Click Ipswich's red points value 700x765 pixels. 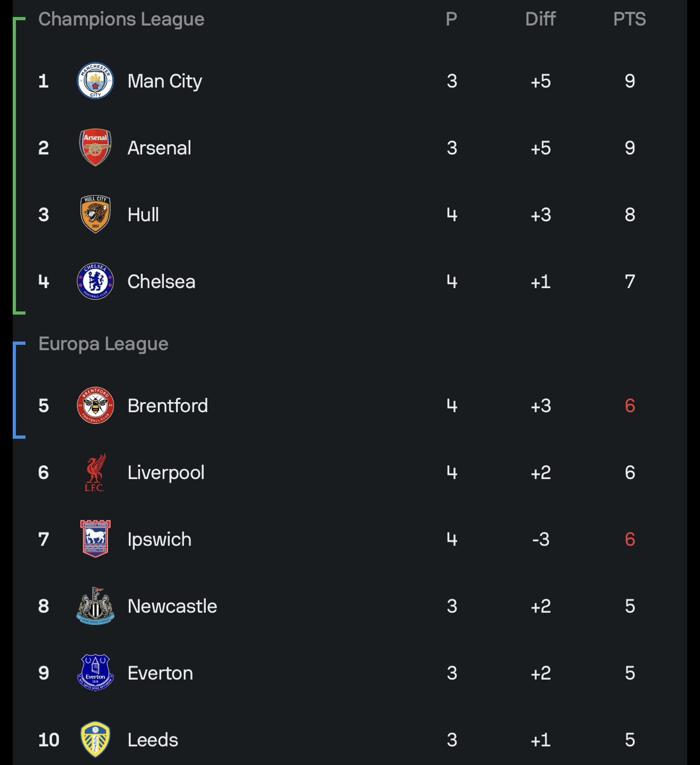(x=629, y=539)
